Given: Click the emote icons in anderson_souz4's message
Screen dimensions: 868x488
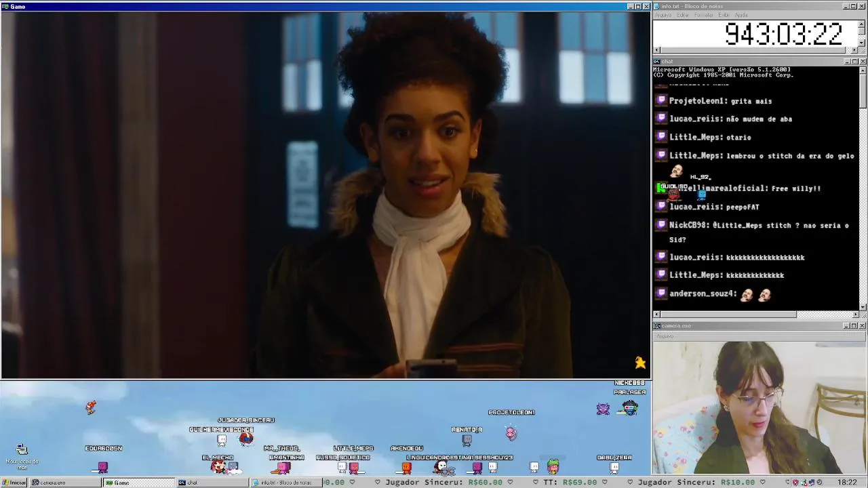Looking at the screenshot, I should click(x=755, y=294).
